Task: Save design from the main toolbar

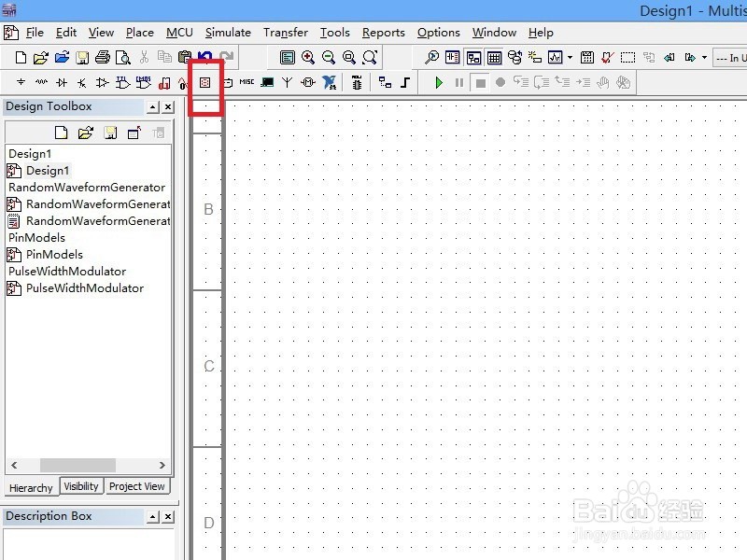Action: coord(82,58)
